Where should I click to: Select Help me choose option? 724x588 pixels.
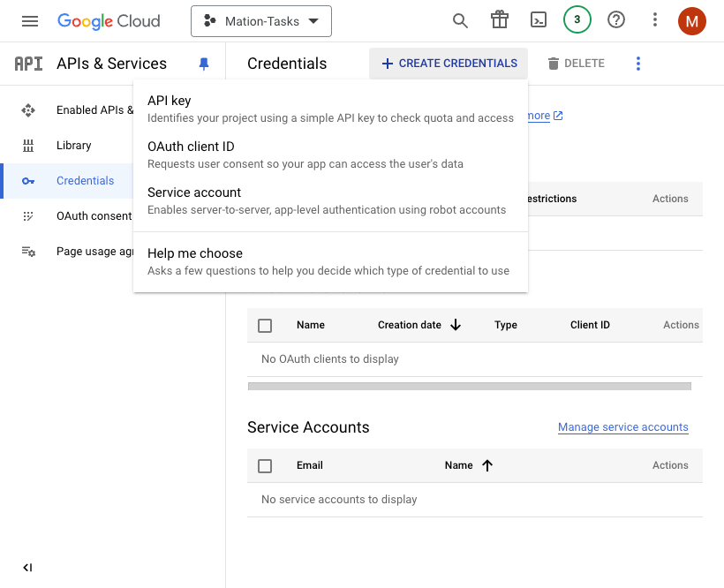pos(330,261)
